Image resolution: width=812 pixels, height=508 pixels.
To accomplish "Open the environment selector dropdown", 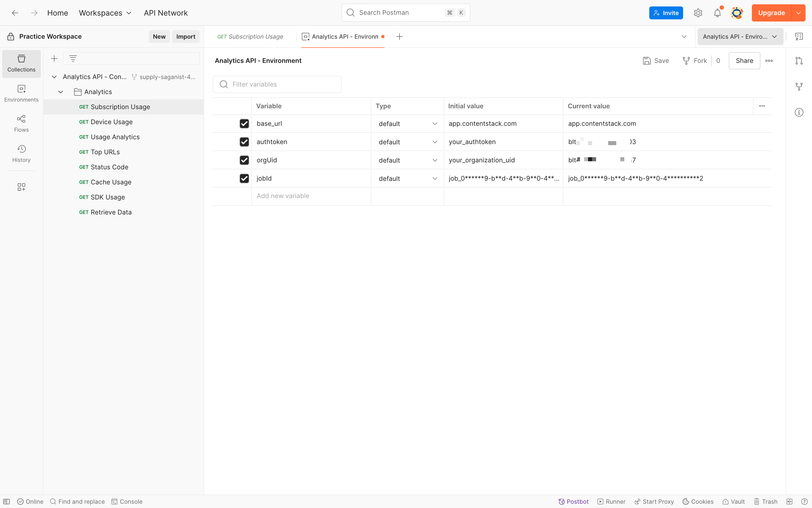I will (740, 37).
